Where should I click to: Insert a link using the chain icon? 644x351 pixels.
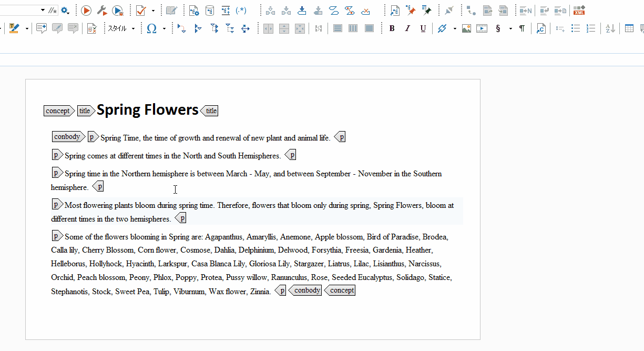point(442,28)
